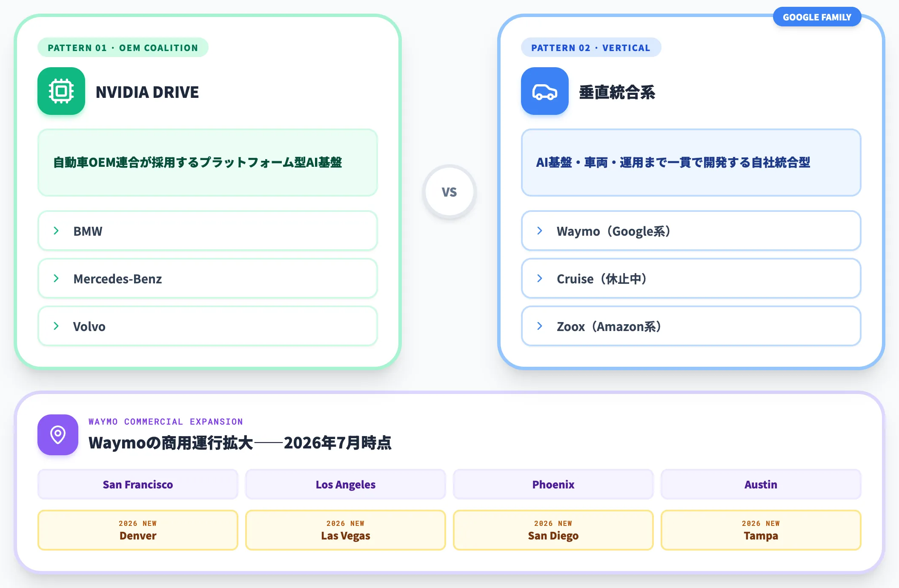
Task: Click the PATTERN 02 · VERTICAL tag
Action: click(591, 48)
